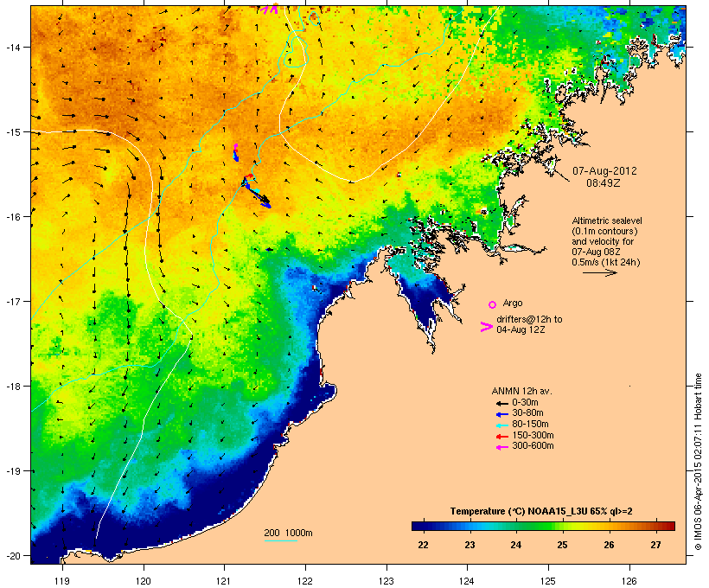Click the dark blue end of temperature colorbar
709x588 pixels.
(x=420, y=526)
